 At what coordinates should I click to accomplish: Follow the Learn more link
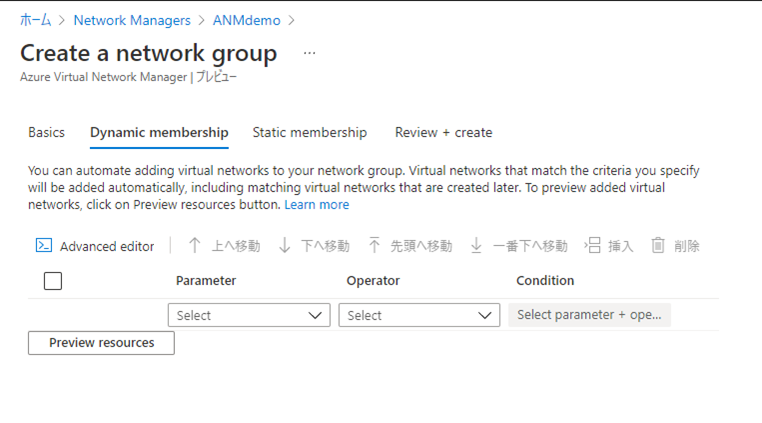pyautogui.click(x=317, y=204)
